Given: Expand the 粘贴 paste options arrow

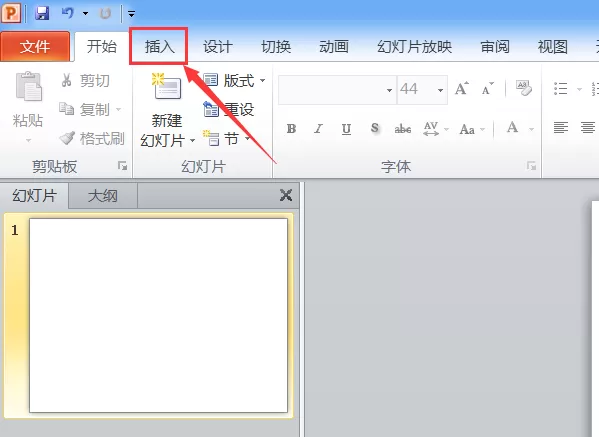Looking at the screenshot, I should 28,141.
